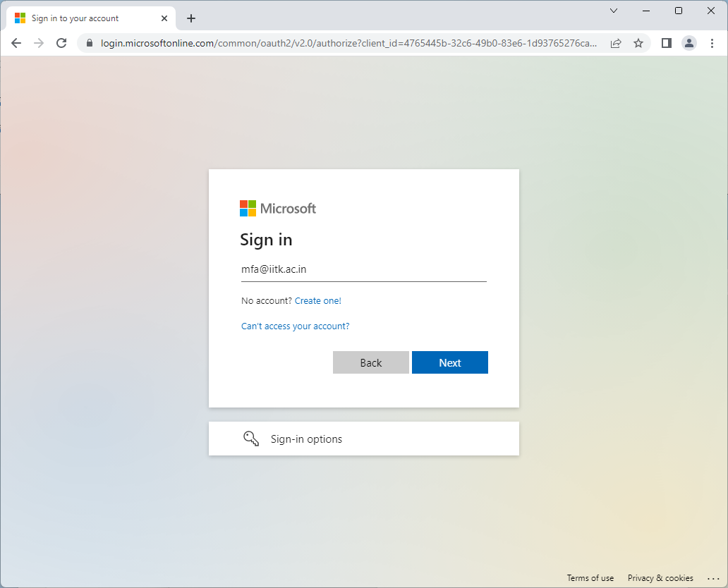Image resolution: width=728 pixels, height=588 pixels.
Task: Click the Back button
Action: [371, 362]
